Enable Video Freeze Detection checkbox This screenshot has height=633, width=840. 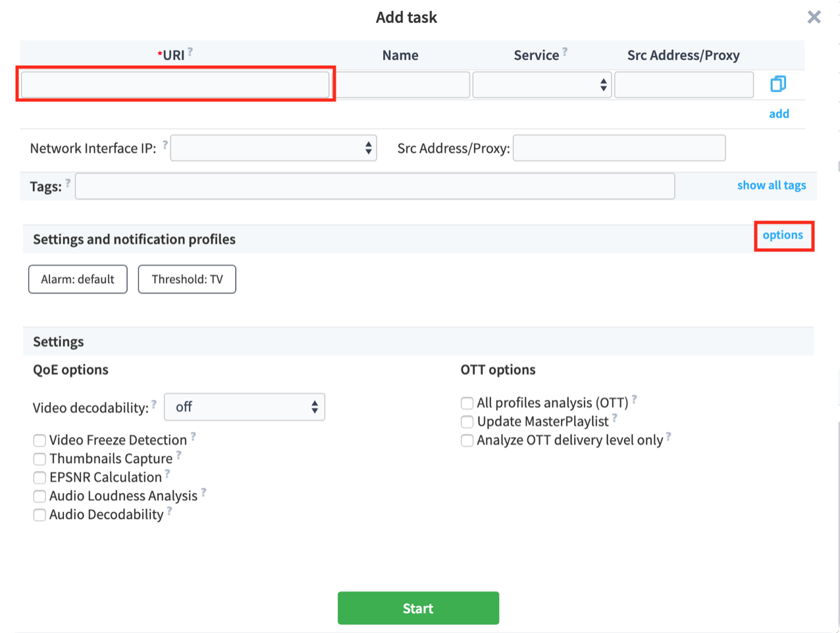click(x=39, y=440)
